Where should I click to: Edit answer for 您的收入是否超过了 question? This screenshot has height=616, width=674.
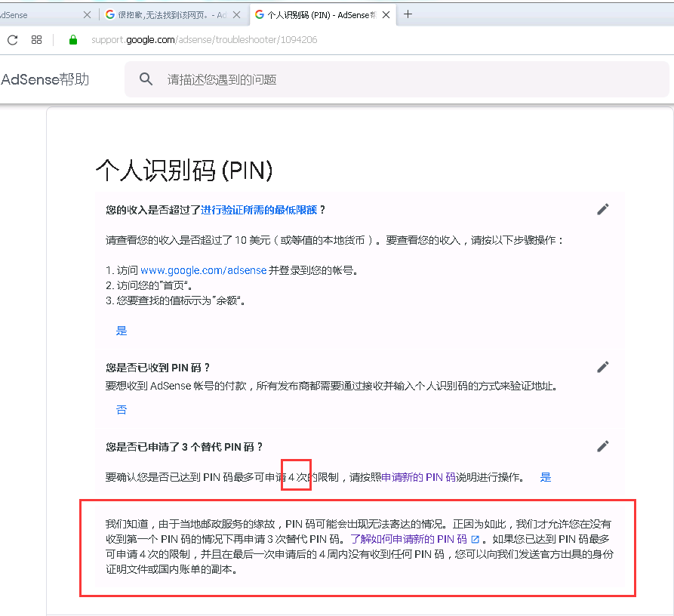point(602,209)
